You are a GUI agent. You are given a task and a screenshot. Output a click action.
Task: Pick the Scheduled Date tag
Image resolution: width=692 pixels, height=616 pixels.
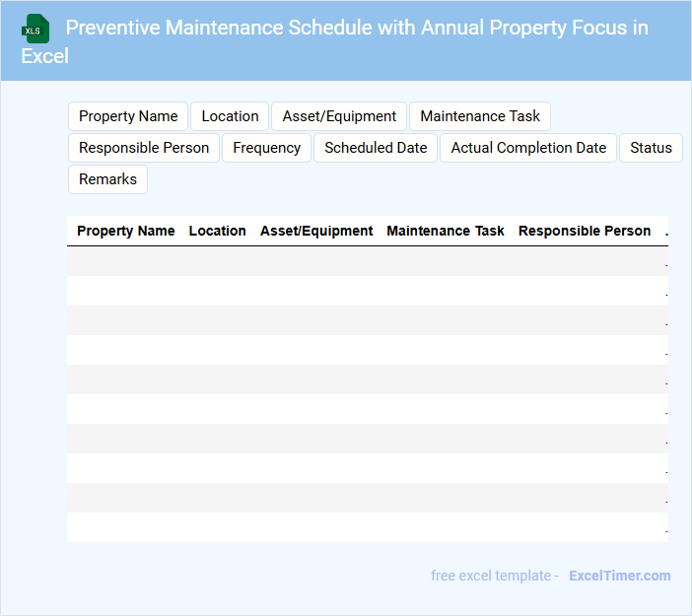(376, 148)
